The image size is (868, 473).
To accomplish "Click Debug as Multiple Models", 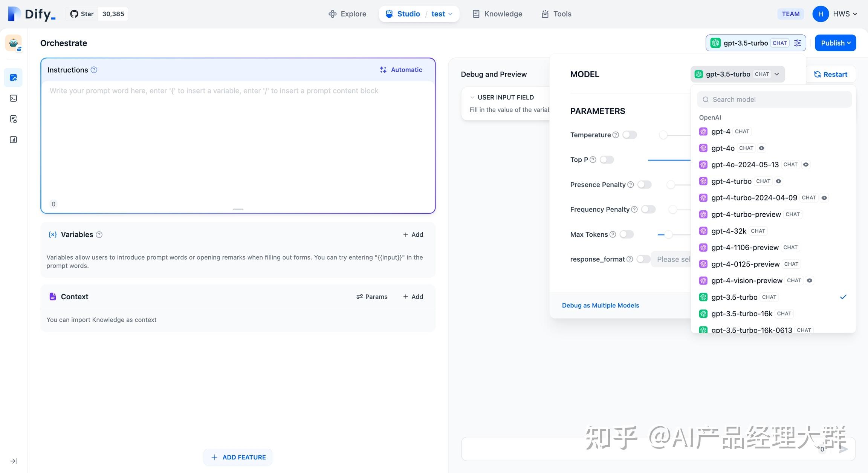I will [601, 305].
